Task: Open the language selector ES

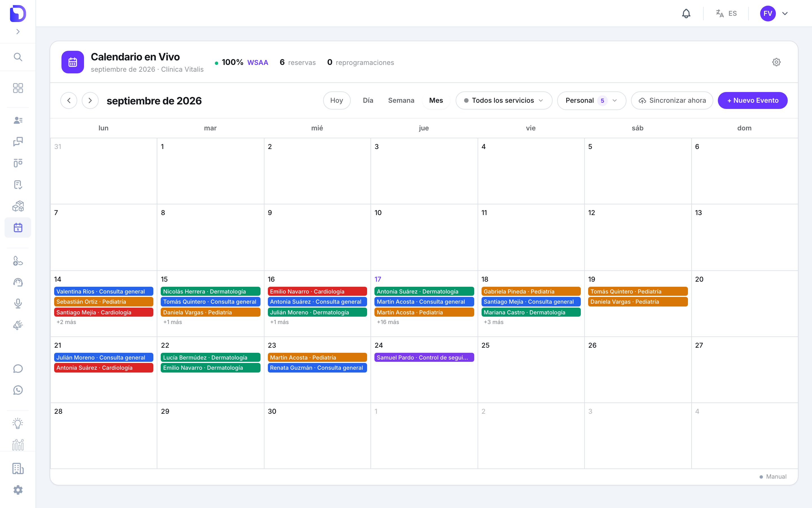Action: click(726, 14)
